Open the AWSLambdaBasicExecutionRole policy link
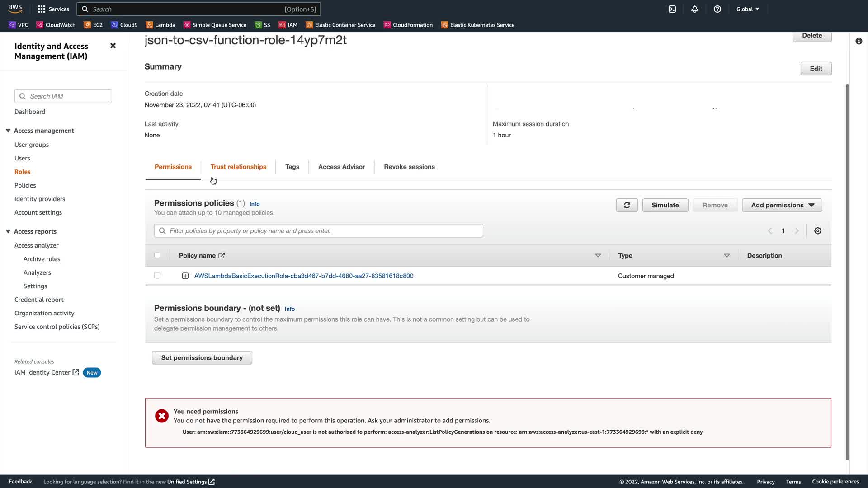Screen dimensions: 868x488 [x=303, y=276]
